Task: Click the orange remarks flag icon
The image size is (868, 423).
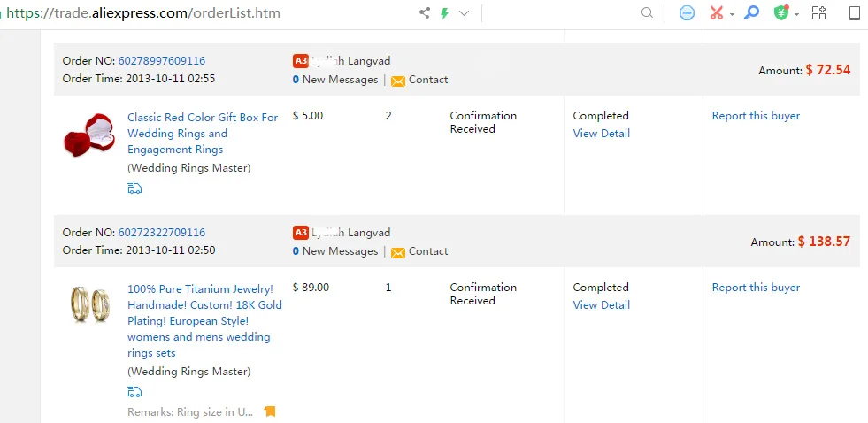Action: tap(270, 411)
